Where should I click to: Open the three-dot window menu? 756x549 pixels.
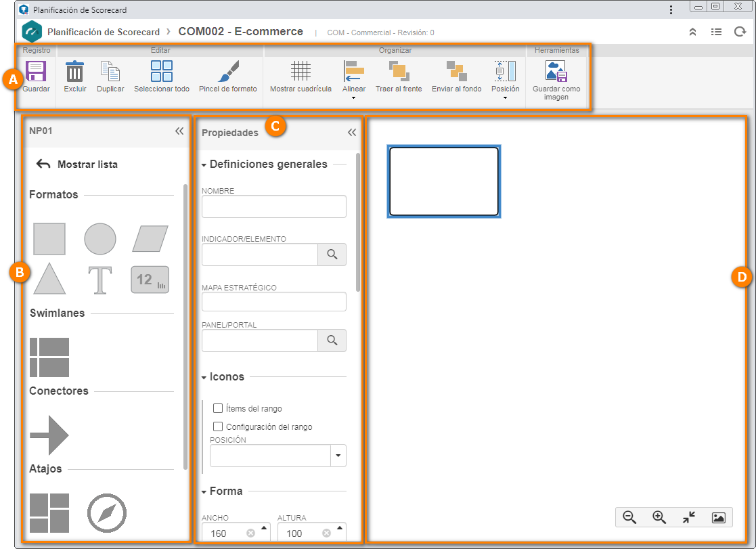[x=671, y=9]
